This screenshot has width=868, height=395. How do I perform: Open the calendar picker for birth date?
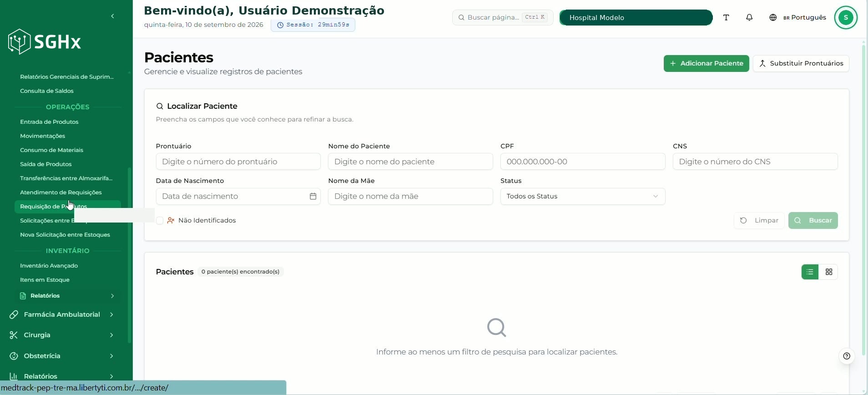[313, 196]
